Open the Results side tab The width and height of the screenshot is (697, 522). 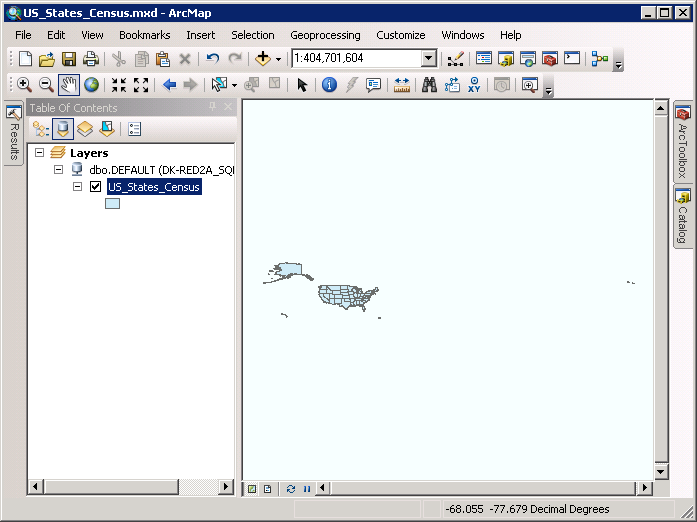[14, 133]
